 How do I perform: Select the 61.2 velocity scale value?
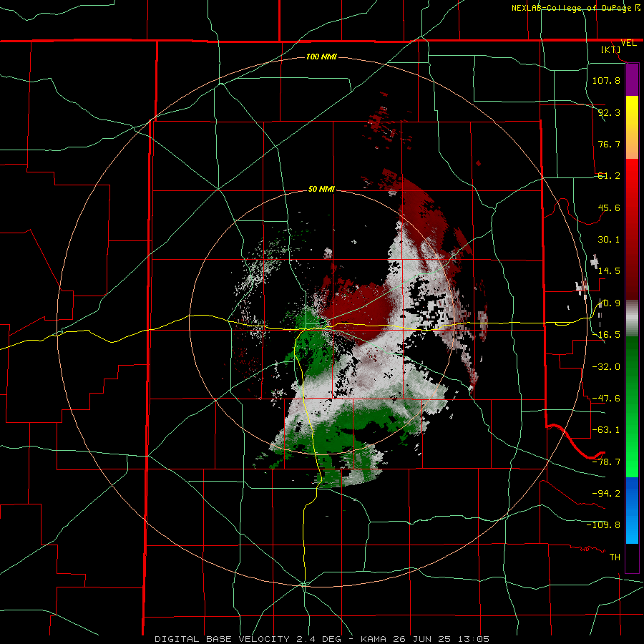pyautogui.click(x=609, y=176)
